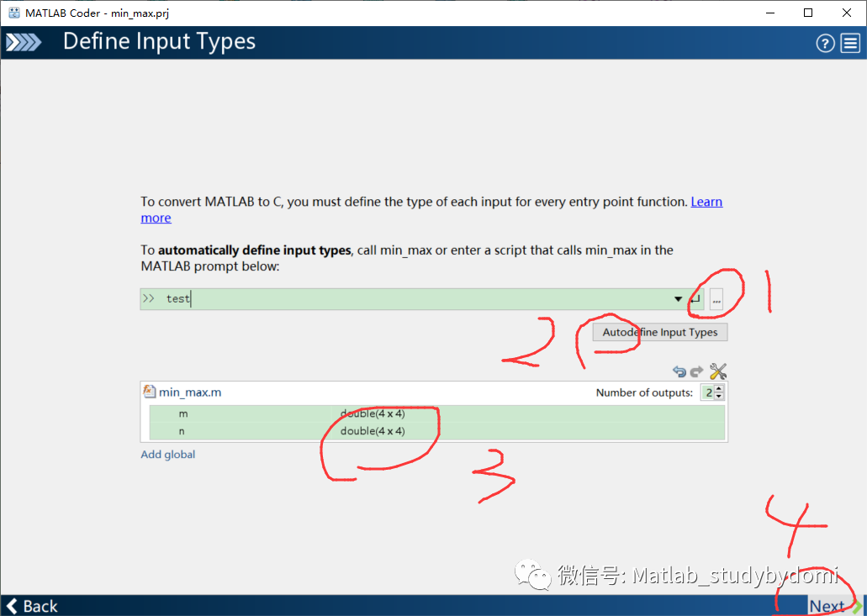The image size is (867, 616).
Task: Open the hamburger menu in the header
Action: click(x=850, y=44)
